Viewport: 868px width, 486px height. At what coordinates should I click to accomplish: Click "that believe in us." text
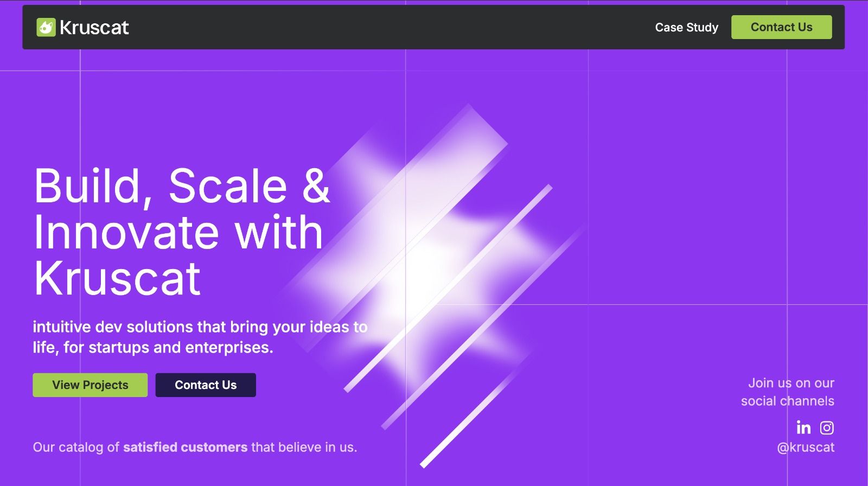pos(304,447)
